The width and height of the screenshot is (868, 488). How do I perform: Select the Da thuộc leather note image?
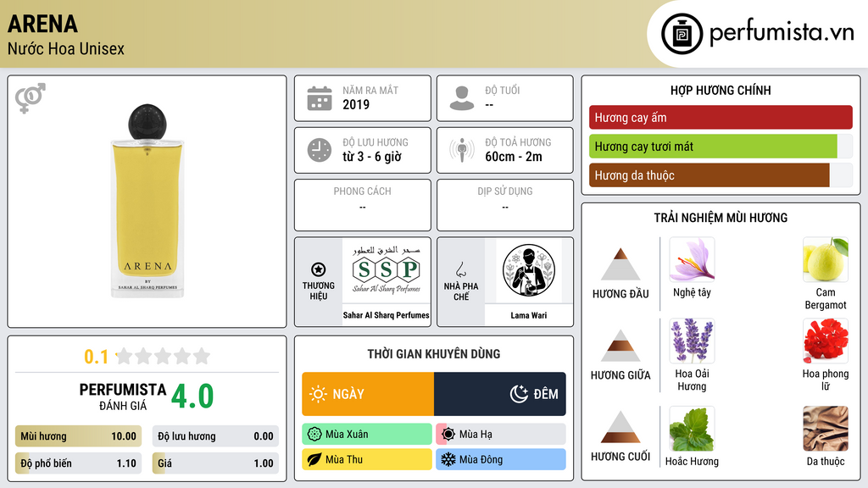(826, 429)
